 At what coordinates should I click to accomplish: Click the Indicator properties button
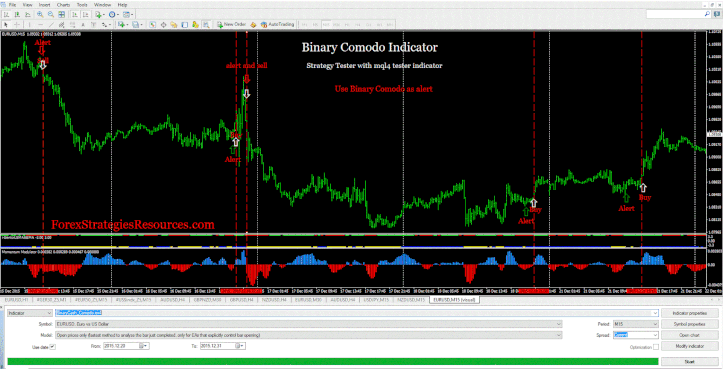(690, 313)
